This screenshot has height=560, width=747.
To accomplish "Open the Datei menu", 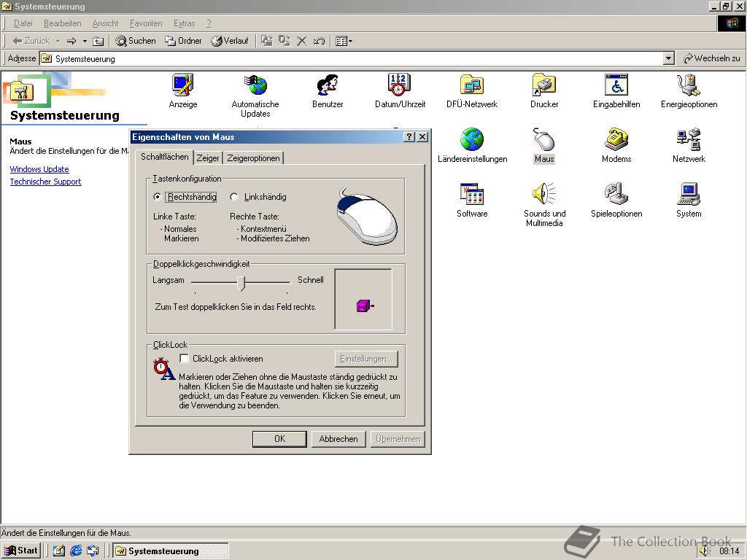I will pos(23,23).
